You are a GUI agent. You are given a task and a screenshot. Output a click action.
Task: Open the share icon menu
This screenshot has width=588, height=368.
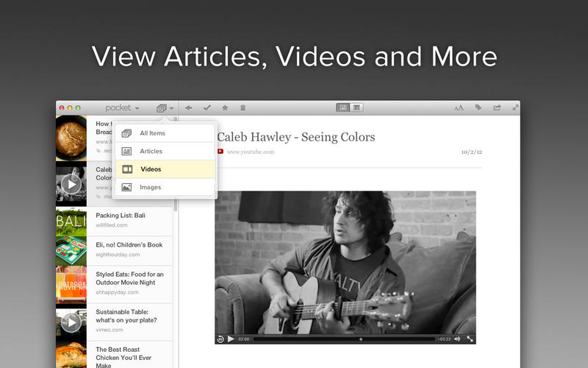tap(498, 107)
